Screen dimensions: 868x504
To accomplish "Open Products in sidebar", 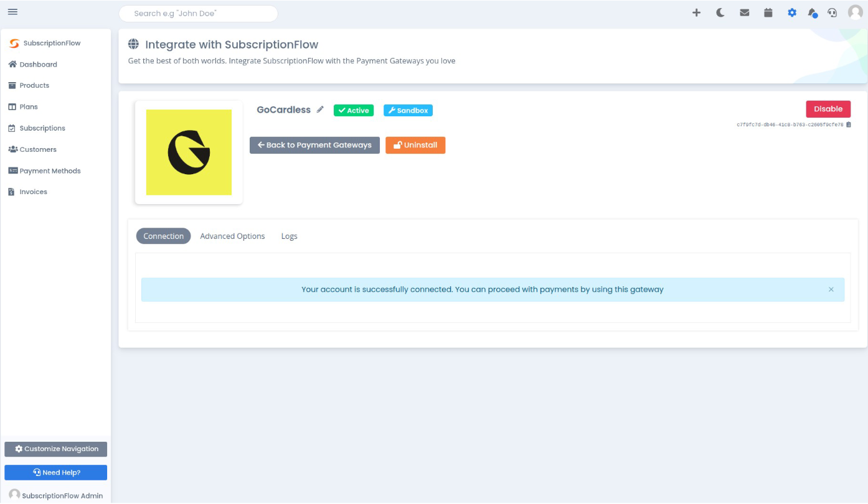I will coord(29,85).
